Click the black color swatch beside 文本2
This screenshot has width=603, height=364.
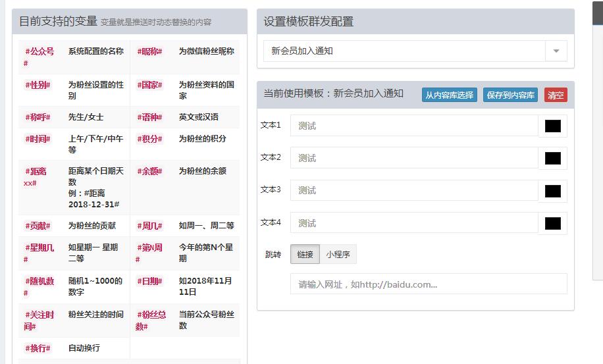pos(552,158)
